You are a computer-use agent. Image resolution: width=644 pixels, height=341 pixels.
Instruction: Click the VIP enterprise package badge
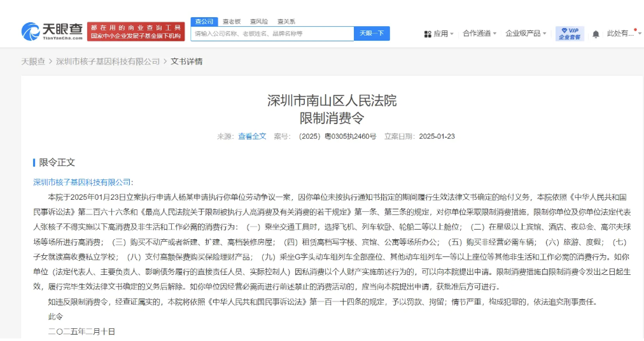tap(570, 34)
